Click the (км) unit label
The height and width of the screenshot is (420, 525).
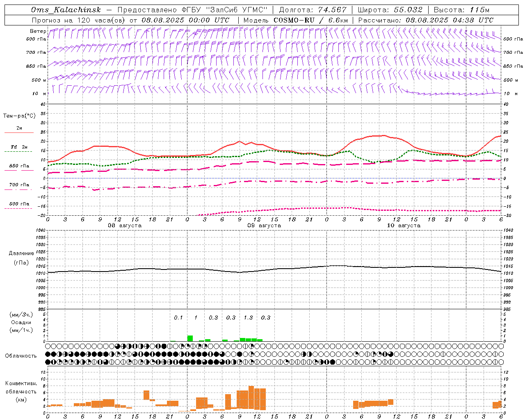click(x=21, y=399)
